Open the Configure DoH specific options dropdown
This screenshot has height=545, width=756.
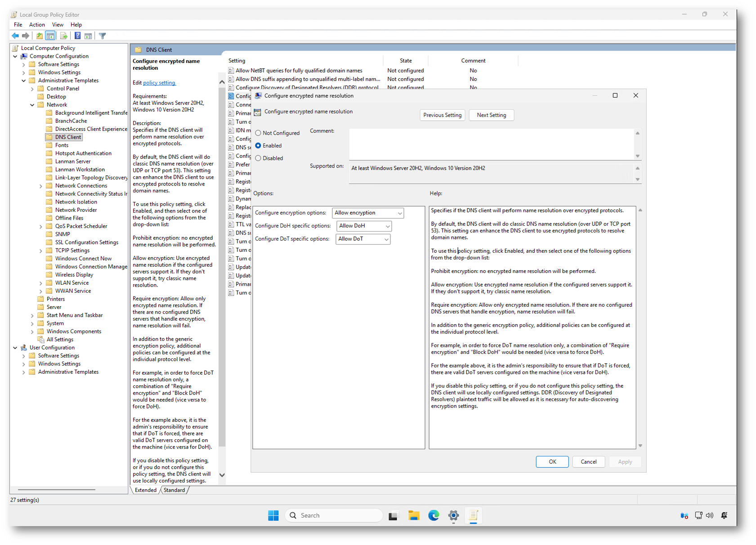point(364,226)
